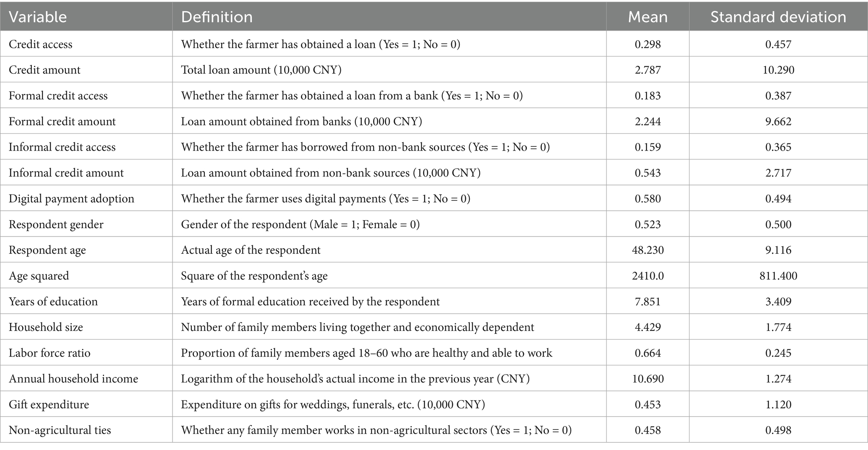Click the Labor force ratio cell
The width and height of the screenshot is (868, 450).
click(x=50, y=353)
